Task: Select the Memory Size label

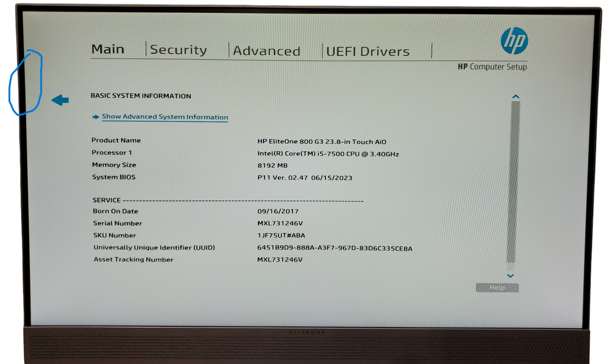Action: [x=114, y=165]
